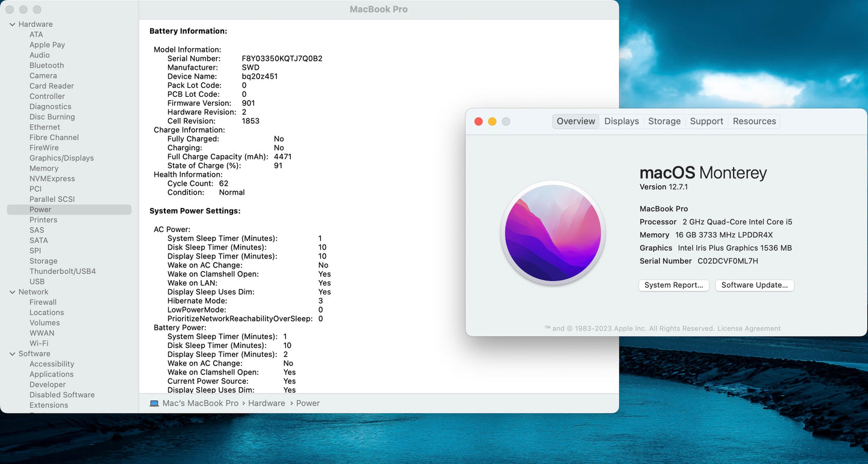Click the Condition value Normal

click(232, 193)
